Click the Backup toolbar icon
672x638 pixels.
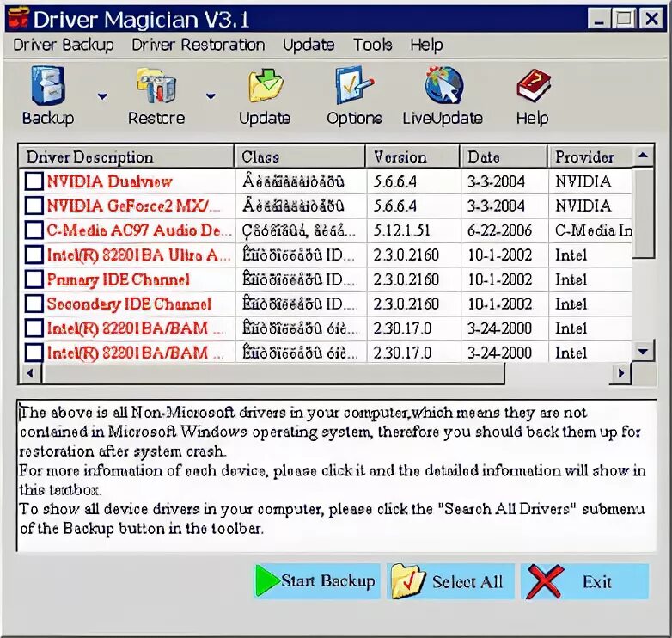click(48, 85)
